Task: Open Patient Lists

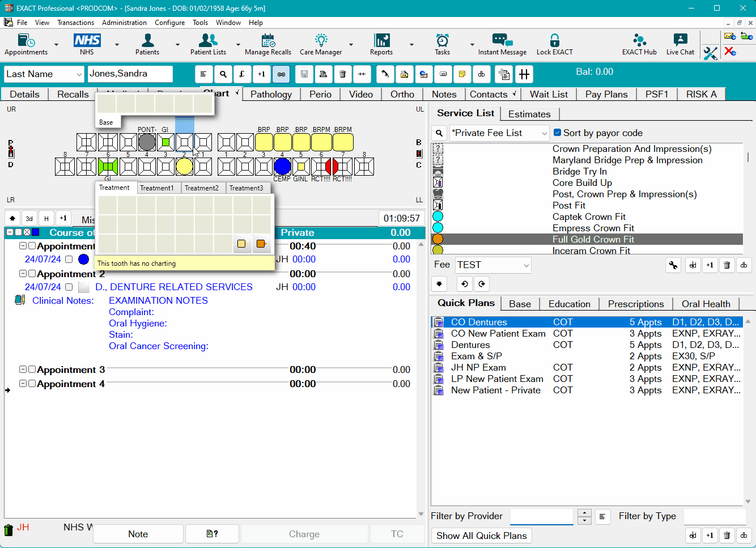Action: [208, 44]
